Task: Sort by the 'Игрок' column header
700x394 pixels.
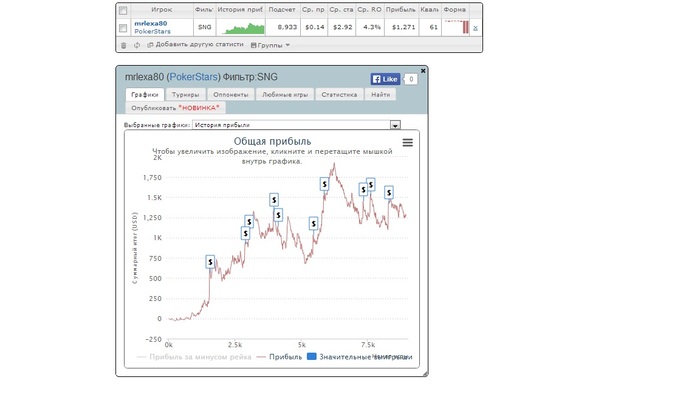Action: coord(162,10)
